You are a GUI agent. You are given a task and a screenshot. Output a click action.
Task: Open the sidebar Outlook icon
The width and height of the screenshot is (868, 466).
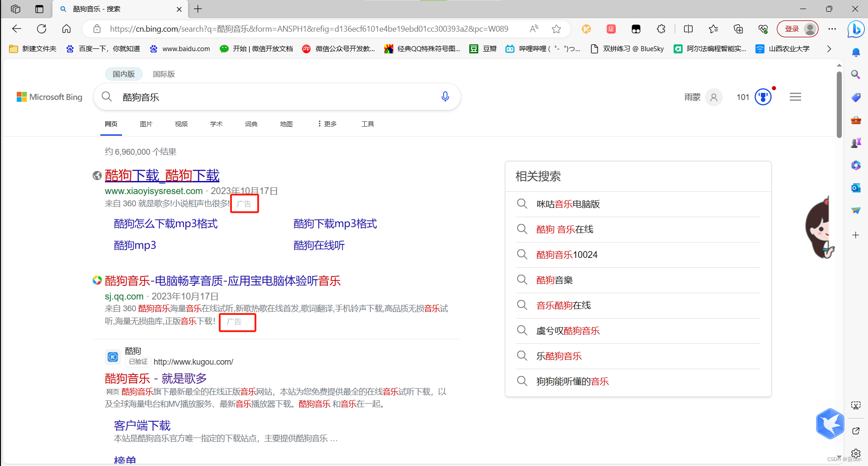(x=856, y=188)
